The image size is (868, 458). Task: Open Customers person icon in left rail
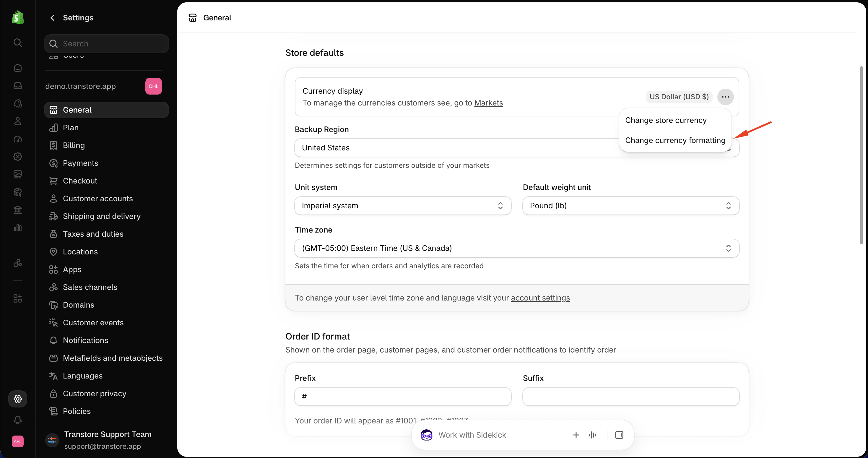click(17, 121)
